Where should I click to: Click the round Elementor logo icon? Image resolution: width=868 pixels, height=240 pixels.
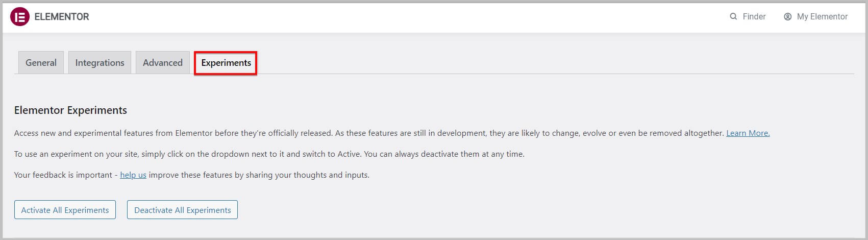[20, 17]
